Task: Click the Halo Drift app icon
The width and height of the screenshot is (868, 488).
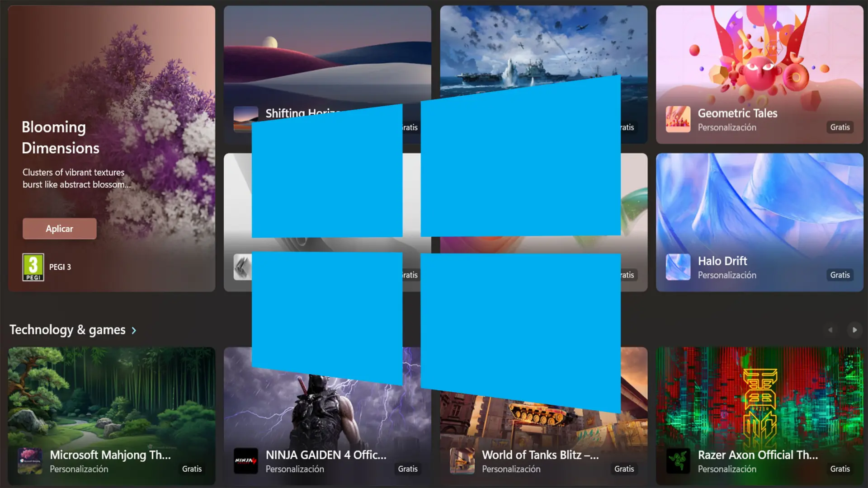Action: click(677, 267)
